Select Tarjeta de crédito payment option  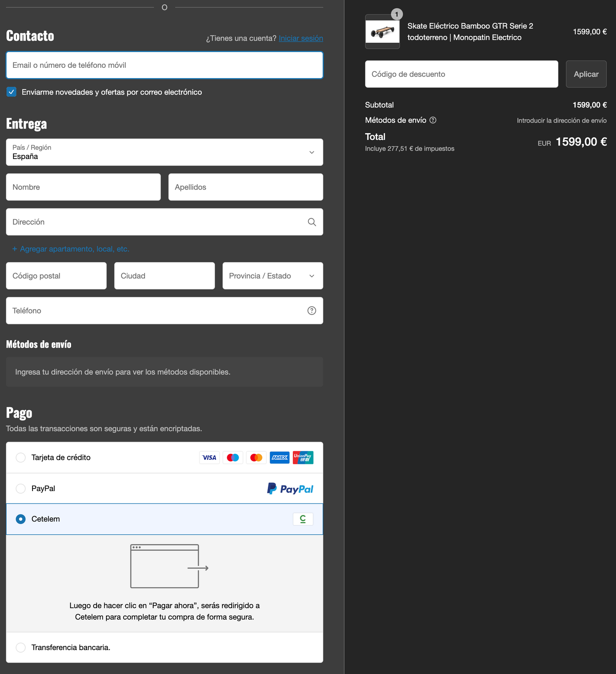click(21, 457)
